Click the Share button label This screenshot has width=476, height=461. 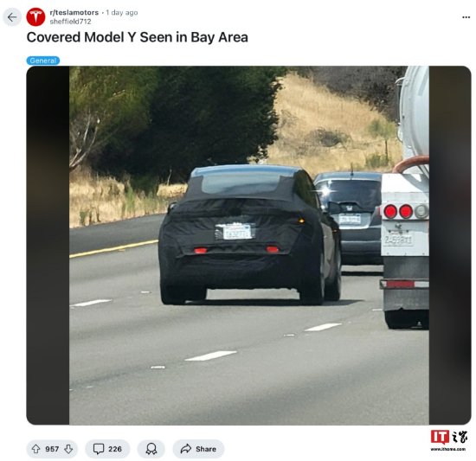point(206,449)
